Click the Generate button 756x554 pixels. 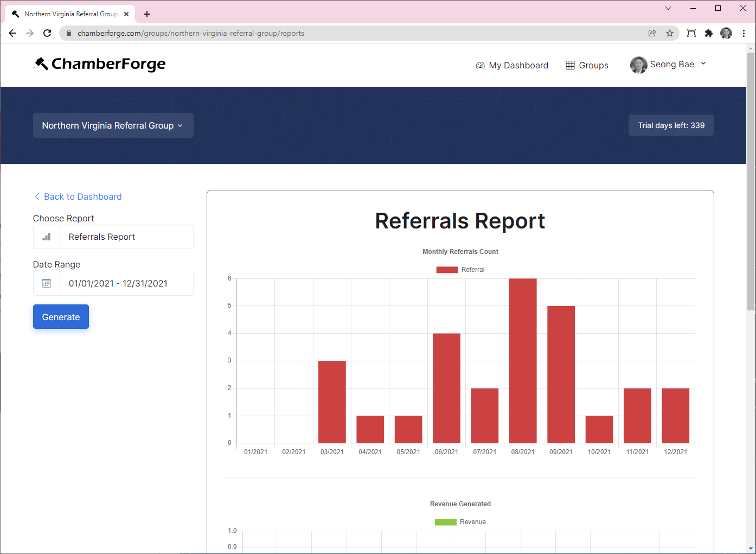coord(61,316)
